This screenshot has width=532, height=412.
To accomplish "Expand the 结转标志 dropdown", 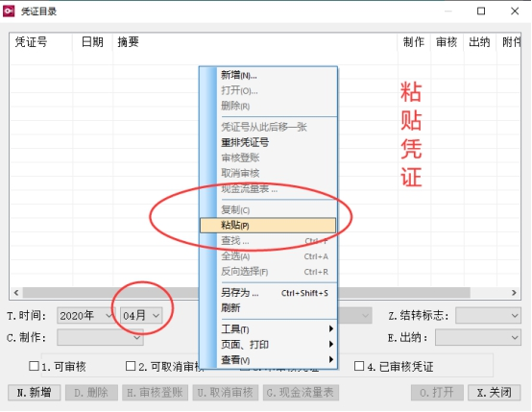I will pos(488,316).
